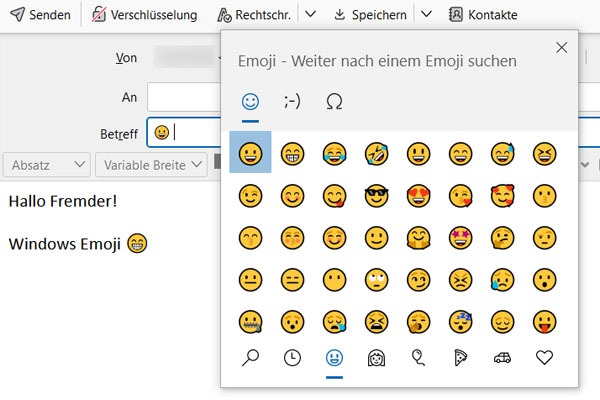Insert the sunglasses face emoji
Image resolution: width=600 pixels, height=400 pixels.
[377, 196]
